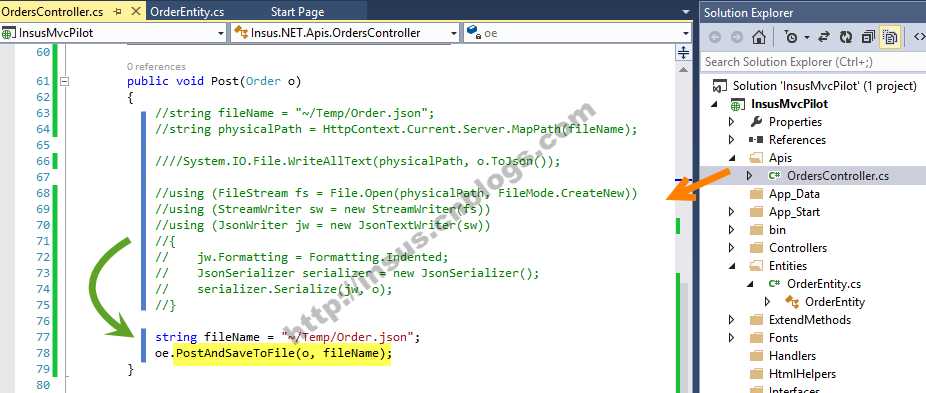This screenshot has height=393, width=926.
Task: Click 'Order' type in Post signature
Action: 263,81
